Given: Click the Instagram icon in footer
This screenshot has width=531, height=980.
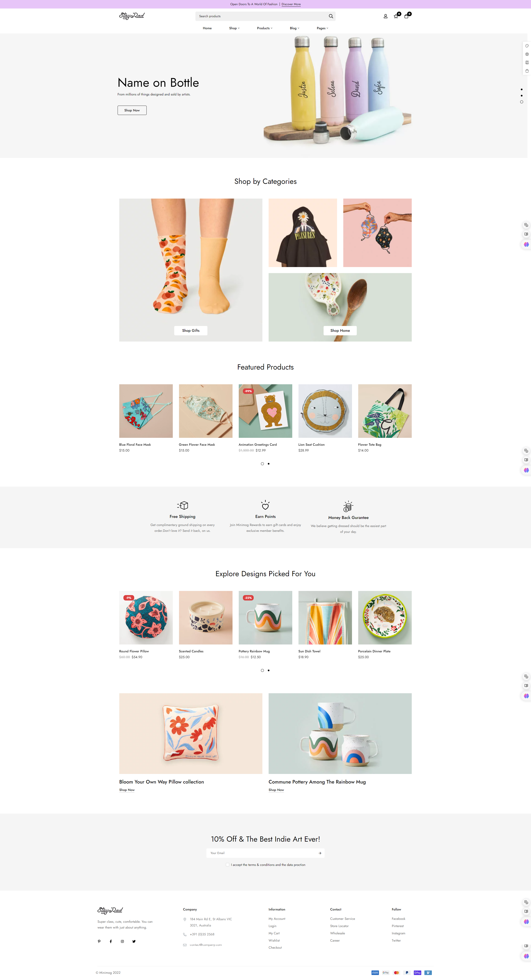Looking at the screenshot, I should tap(122, 941).
